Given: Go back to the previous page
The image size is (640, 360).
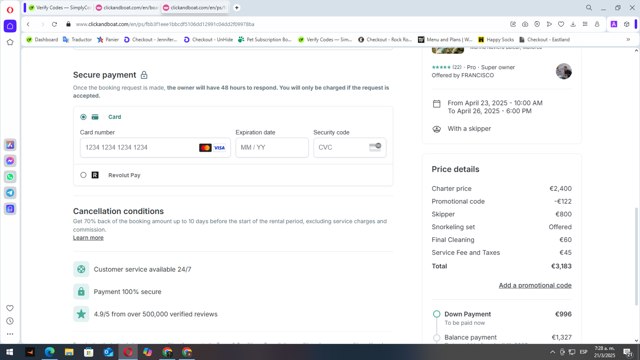Looking at the screenshot, I should pyautogui.click(x=28, y=24).
